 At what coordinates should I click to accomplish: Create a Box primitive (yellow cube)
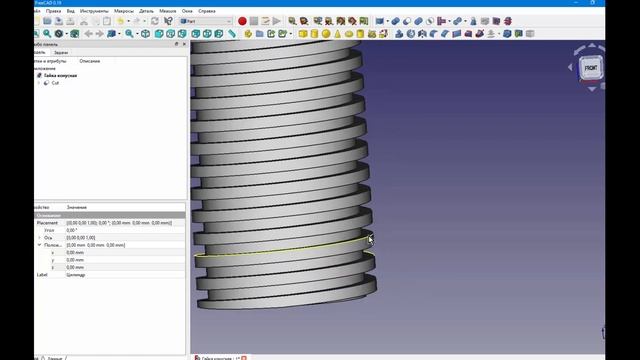pyautogui.click(x=303, y=34)
